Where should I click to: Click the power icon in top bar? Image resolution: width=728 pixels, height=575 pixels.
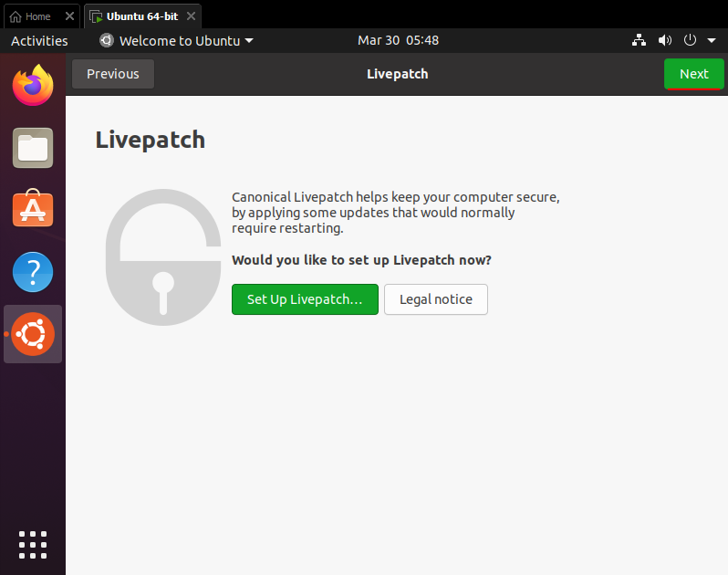tap(690, 40)
